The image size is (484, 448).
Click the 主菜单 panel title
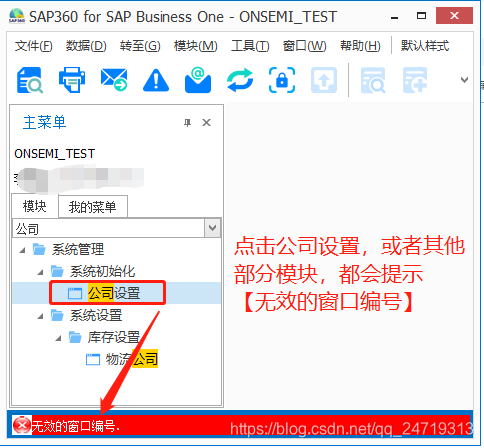pos(44,122)
